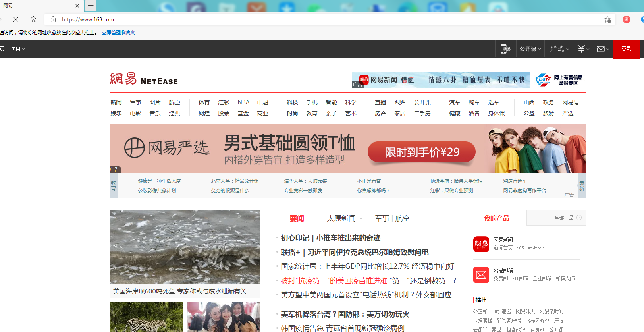
Task: Open 国家统计局 GDP growth headline
Action: pyautogui.click(x=368, y=266)
